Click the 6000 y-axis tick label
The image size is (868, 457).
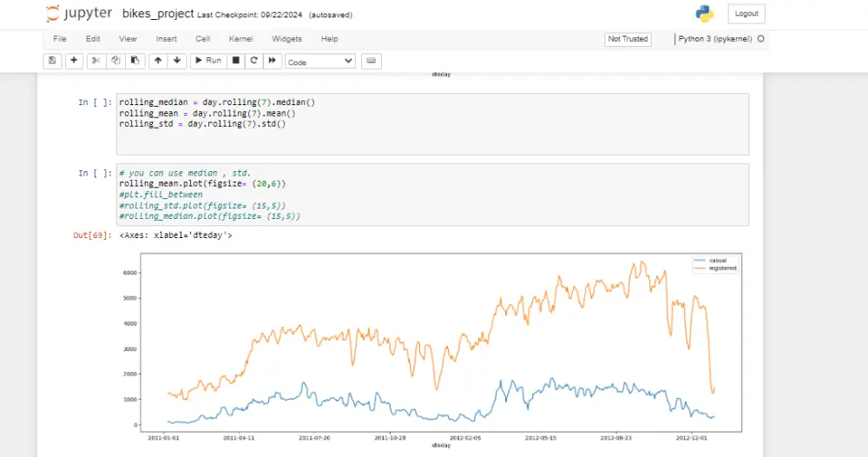tap(129, 273)
